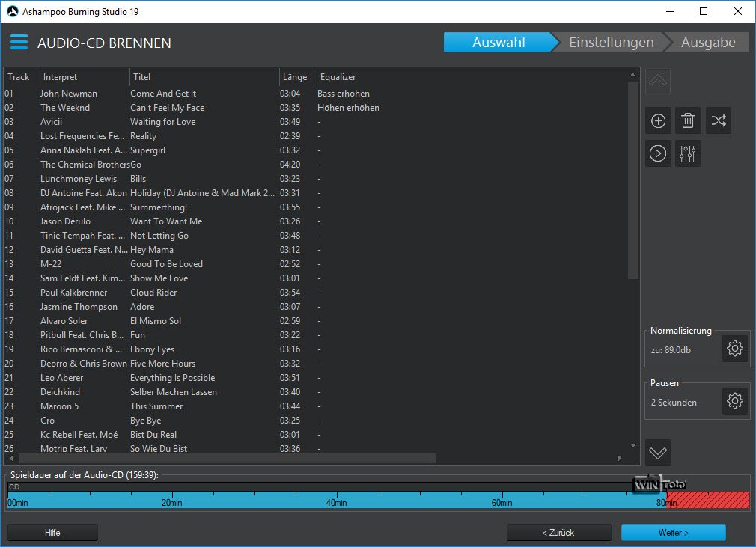Viewport: 756px width, 547px height.
Task: Select the El Mismo Sol track
Action: pos(316,321)
